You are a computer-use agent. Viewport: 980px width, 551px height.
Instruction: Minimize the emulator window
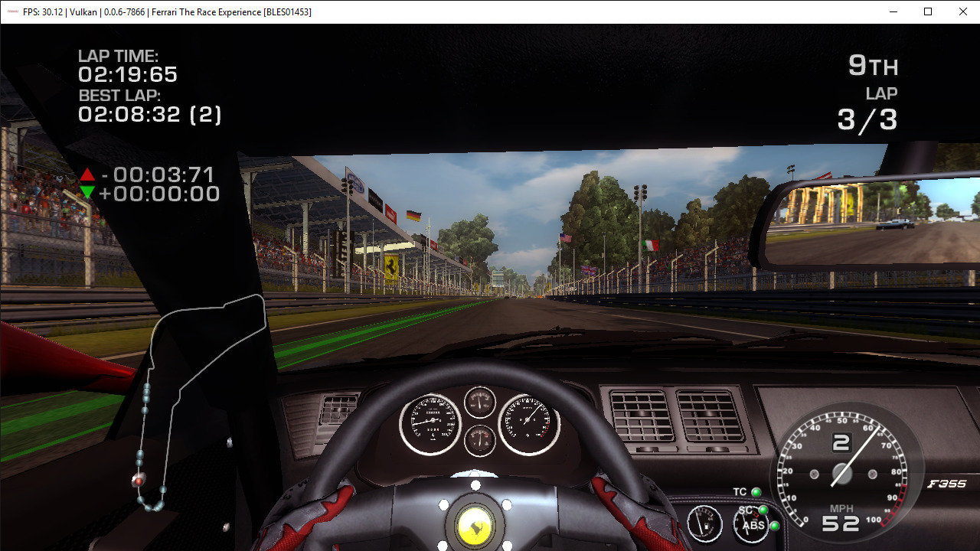tap(893, 11)
